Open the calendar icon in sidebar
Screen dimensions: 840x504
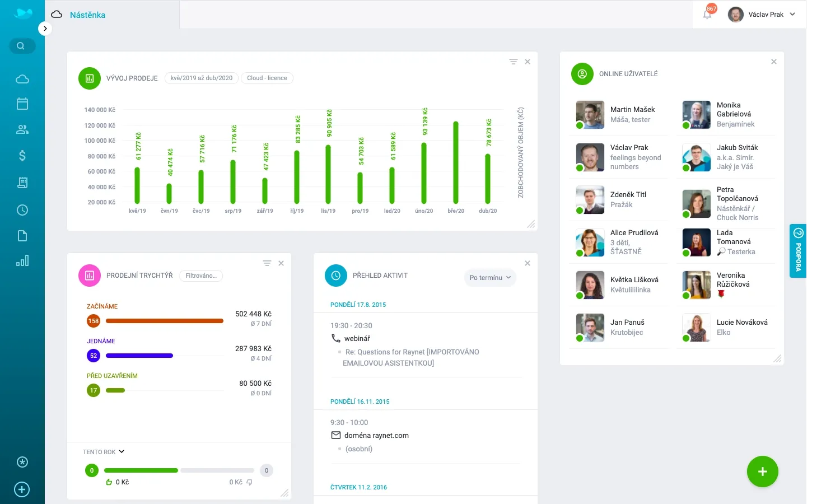point(22,104)
